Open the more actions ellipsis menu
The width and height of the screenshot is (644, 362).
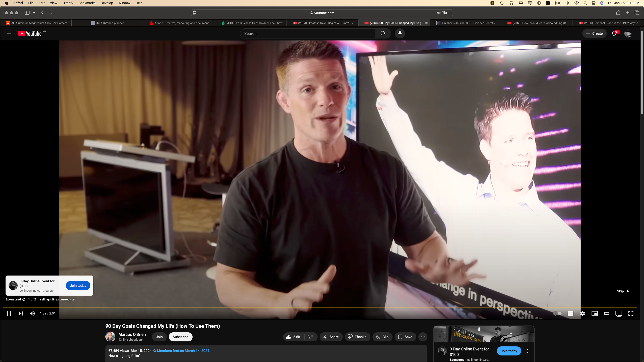tap(423, 337)
